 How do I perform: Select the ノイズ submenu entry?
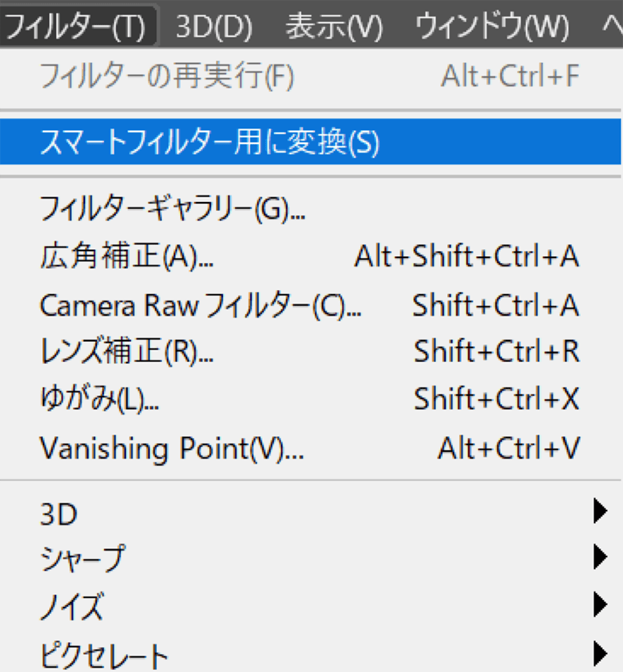[x=310, y=605]
